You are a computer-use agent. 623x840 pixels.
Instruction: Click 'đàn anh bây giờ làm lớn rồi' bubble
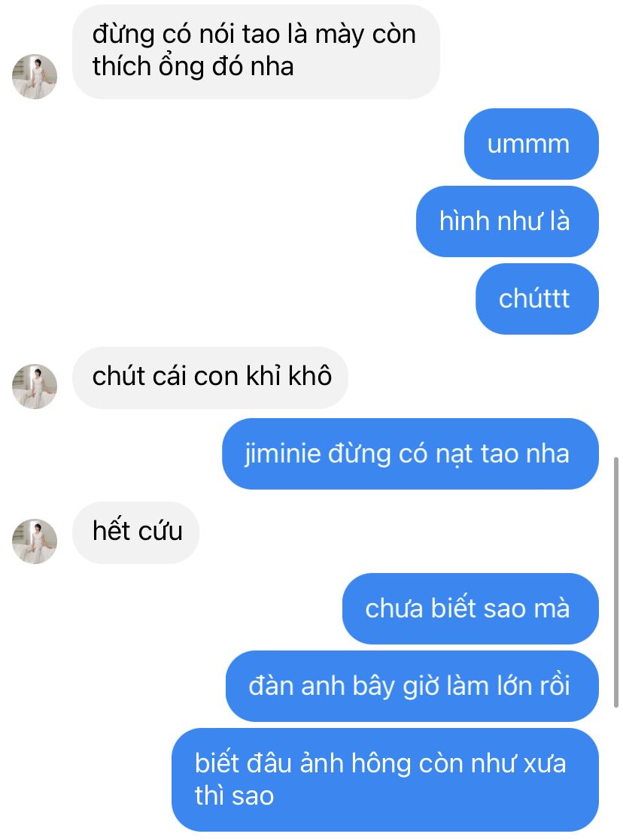pyautogui.click(x=412, y=687)
